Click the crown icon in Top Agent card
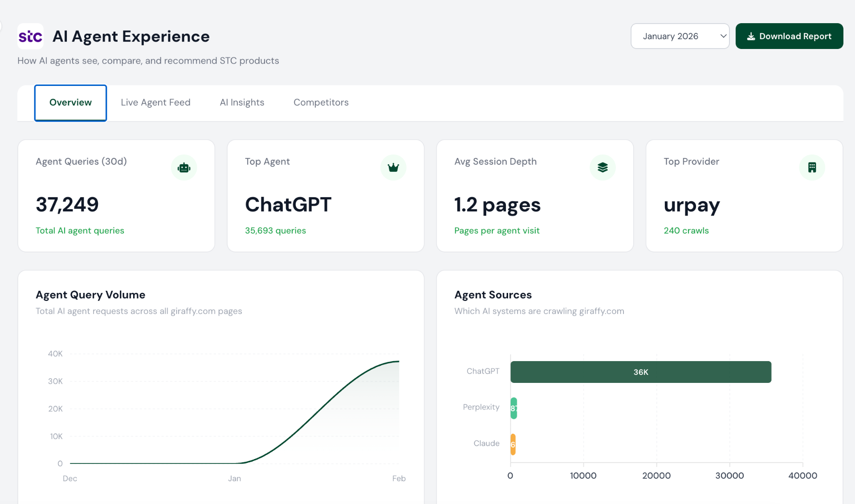Image resolution: width=855 pixels, height=504 pixels. coord(393,168)
